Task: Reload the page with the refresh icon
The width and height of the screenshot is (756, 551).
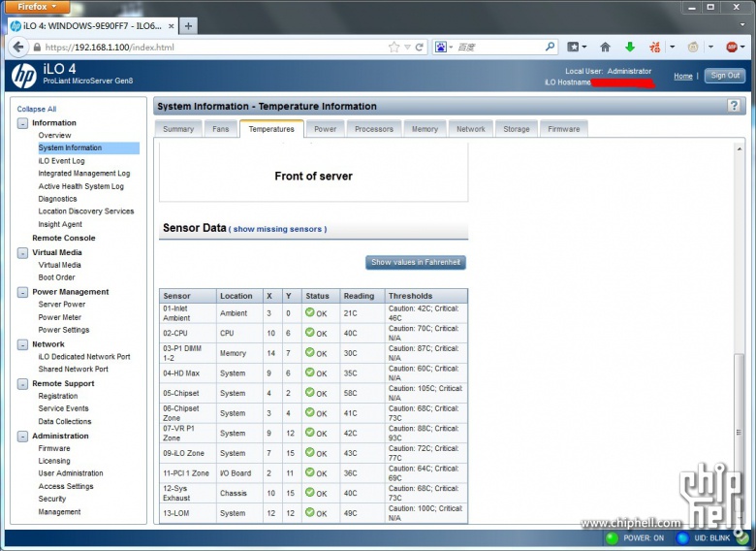Action: [419, 47]
